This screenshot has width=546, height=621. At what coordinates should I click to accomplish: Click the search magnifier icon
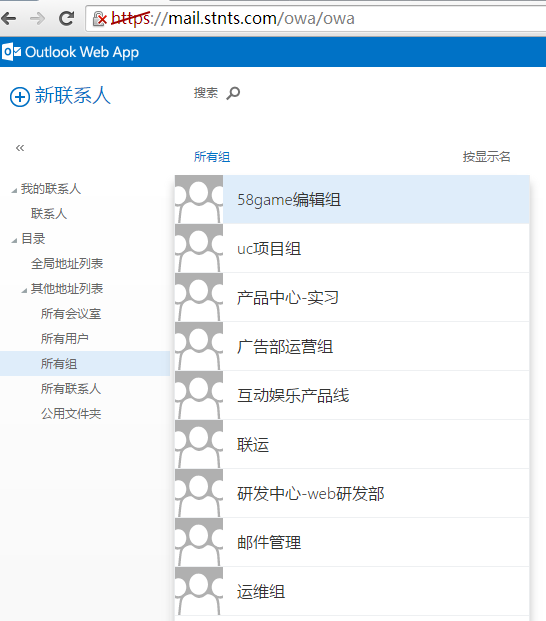[233, 93]
